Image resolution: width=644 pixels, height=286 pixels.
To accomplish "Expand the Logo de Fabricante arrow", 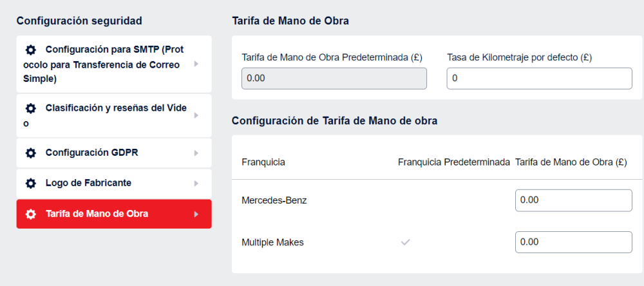I will click(196, 184).
